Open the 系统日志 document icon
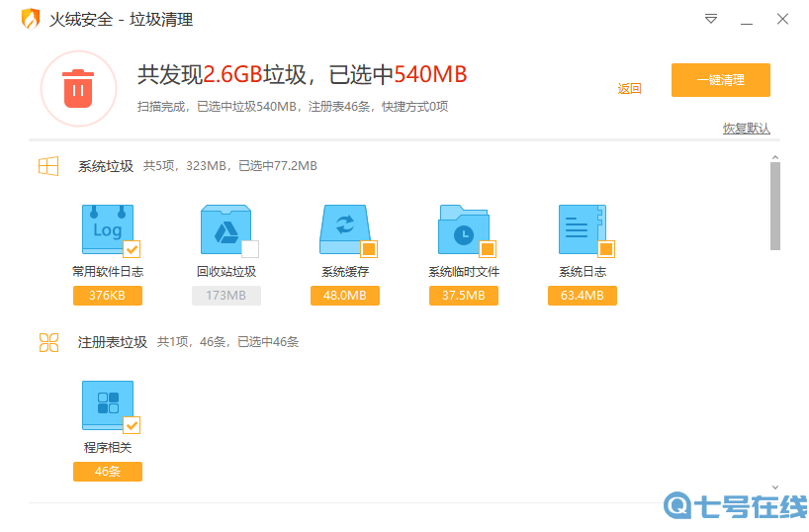 [x=582, y=228]
